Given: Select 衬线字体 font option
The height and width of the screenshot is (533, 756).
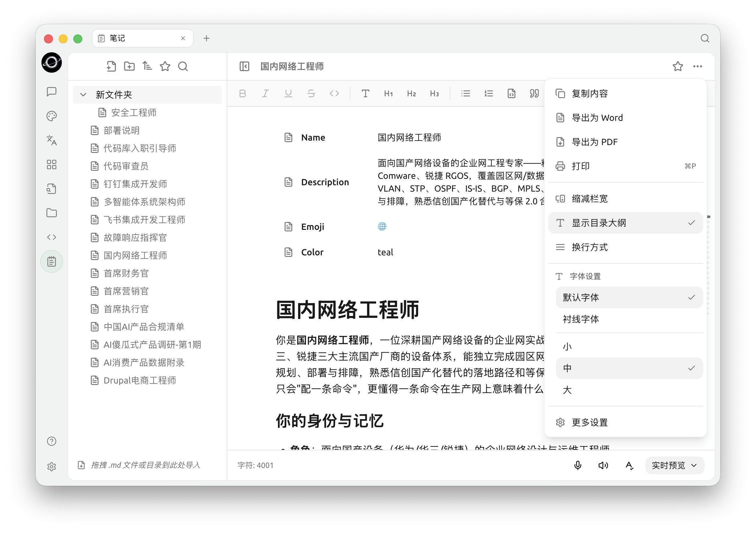Looking at the screenshot, I should 629,319.
